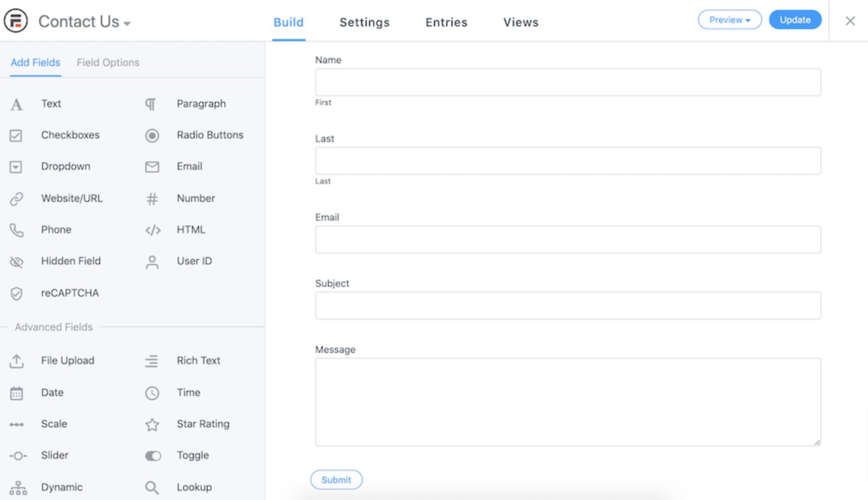
Task: Expand the Preview options dropdown
Action: click(x=730, y=20)
